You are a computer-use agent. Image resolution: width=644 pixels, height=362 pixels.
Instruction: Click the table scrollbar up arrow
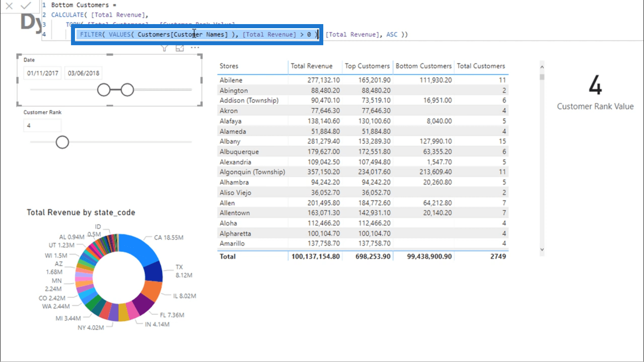coord(542,67)
